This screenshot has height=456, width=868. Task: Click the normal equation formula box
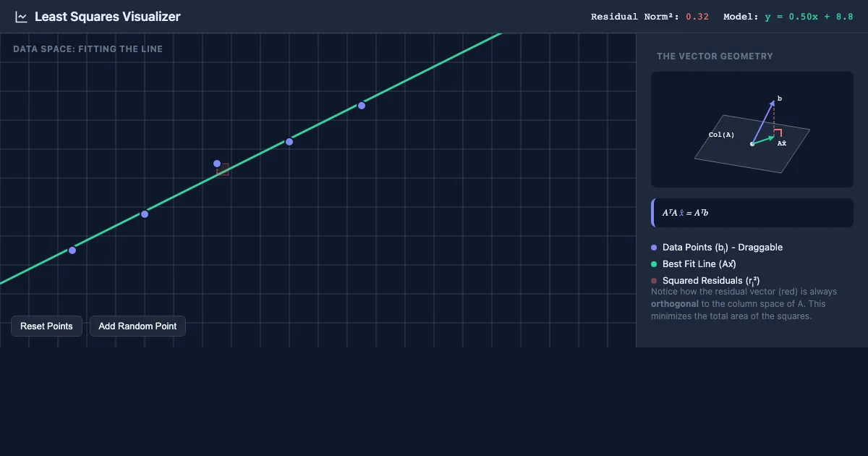point(752,213)
